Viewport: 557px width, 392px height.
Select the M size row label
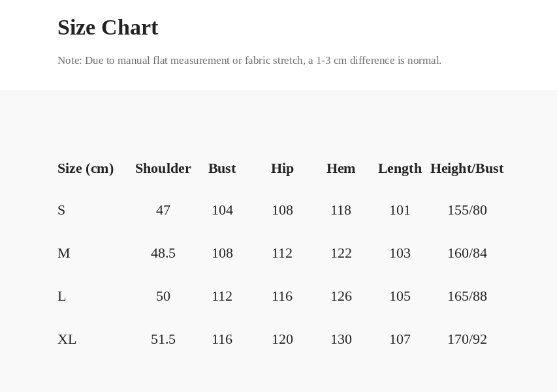[x=64, y=253]
